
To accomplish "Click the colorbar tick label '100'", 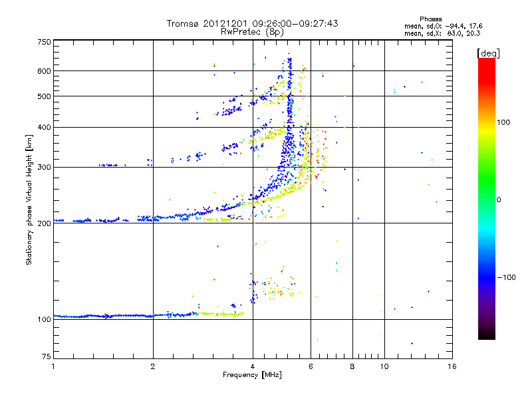I will coord(503,122).
